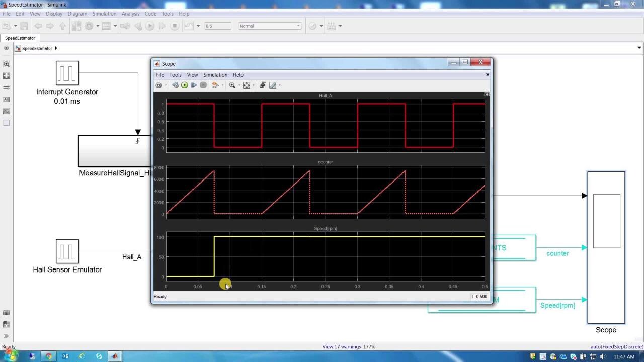This screenshot has height=362, width=644.
Task: Click the Scale Axes Limits icon in Scope
Action: click(247, 85)
